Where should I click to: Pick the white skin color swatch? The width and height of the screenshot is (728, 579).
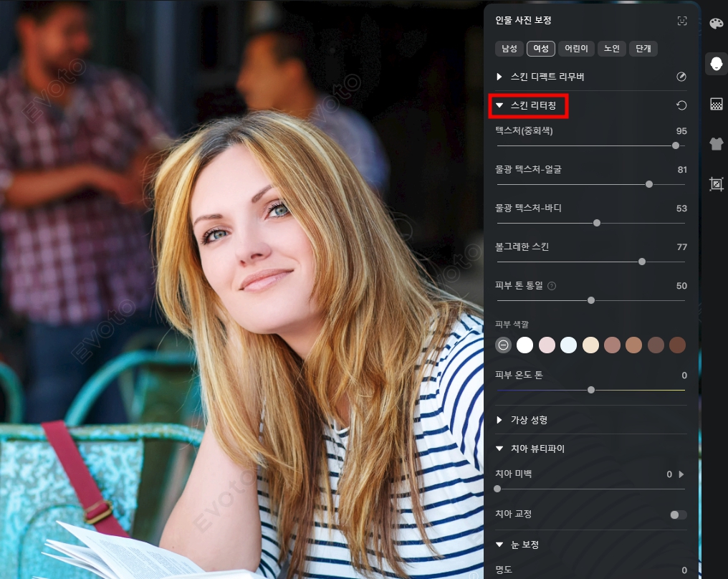[525, 345]
